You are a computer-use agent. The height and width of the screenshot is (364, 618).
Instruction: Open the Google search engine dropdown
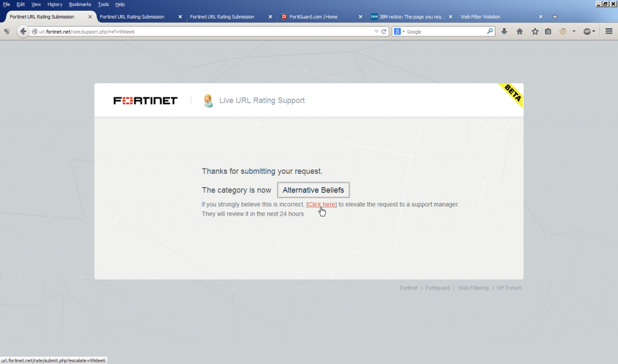pos(399,31)
